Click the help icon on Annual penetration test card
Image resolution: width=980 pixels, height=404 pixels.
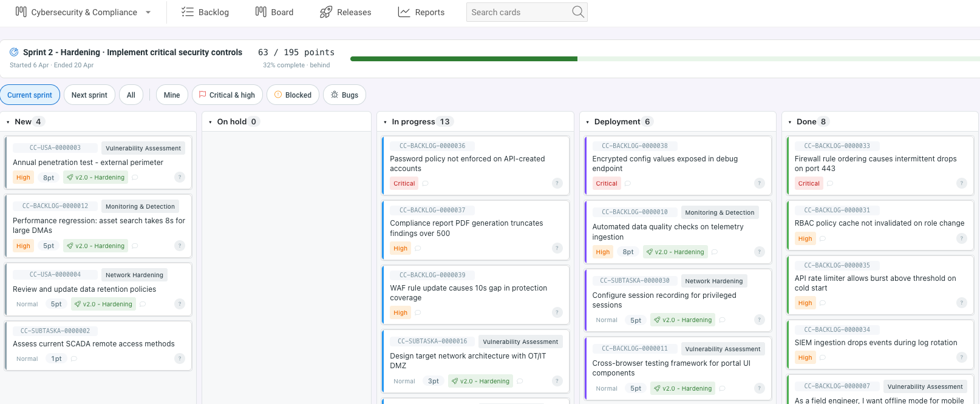tap(180, 177)
